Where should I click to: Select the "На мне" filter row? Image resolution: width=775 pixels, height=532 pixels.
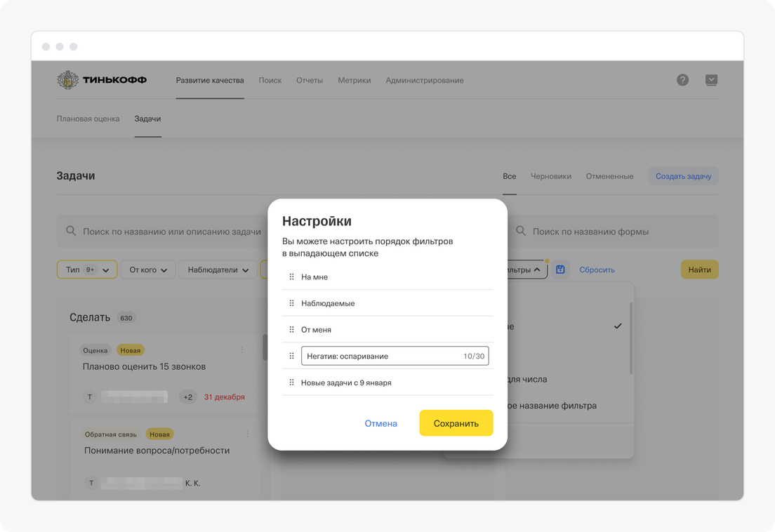387,277
